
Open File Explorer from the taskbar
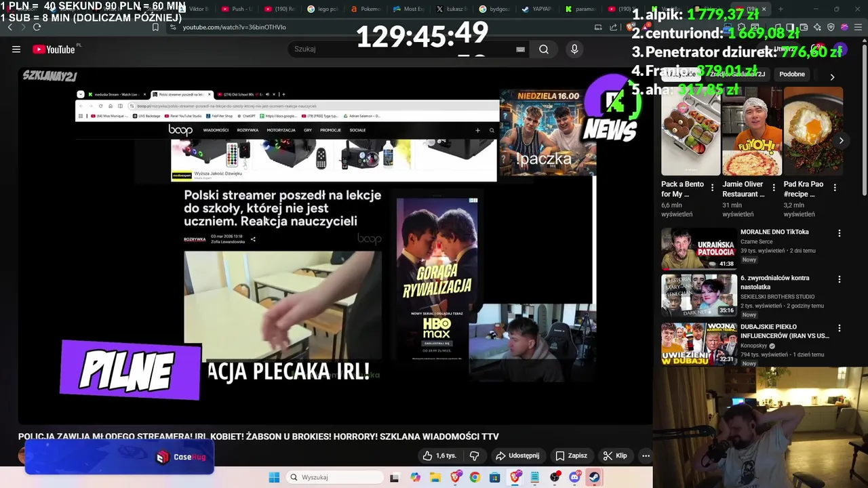click(435, 477)
